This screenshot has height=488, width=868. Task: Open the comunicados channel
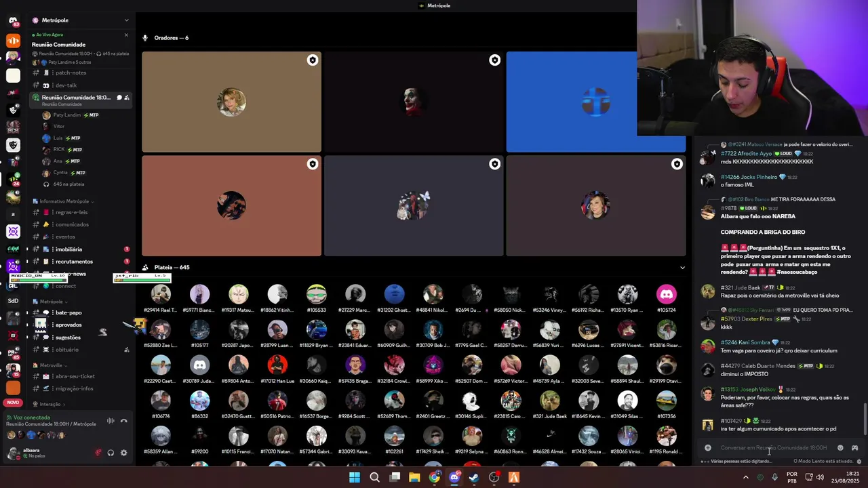click(72, 224)
